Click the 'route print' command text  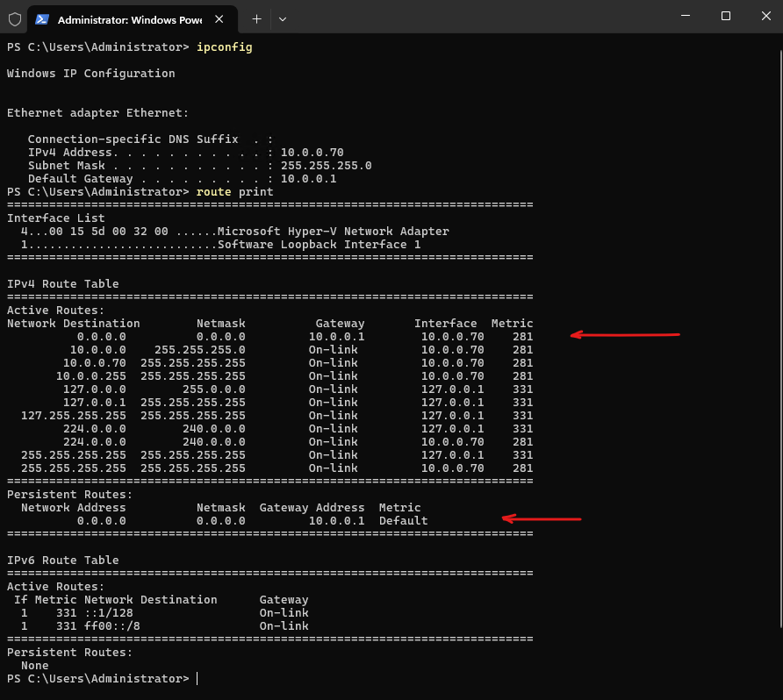click(x=234, y=192)
